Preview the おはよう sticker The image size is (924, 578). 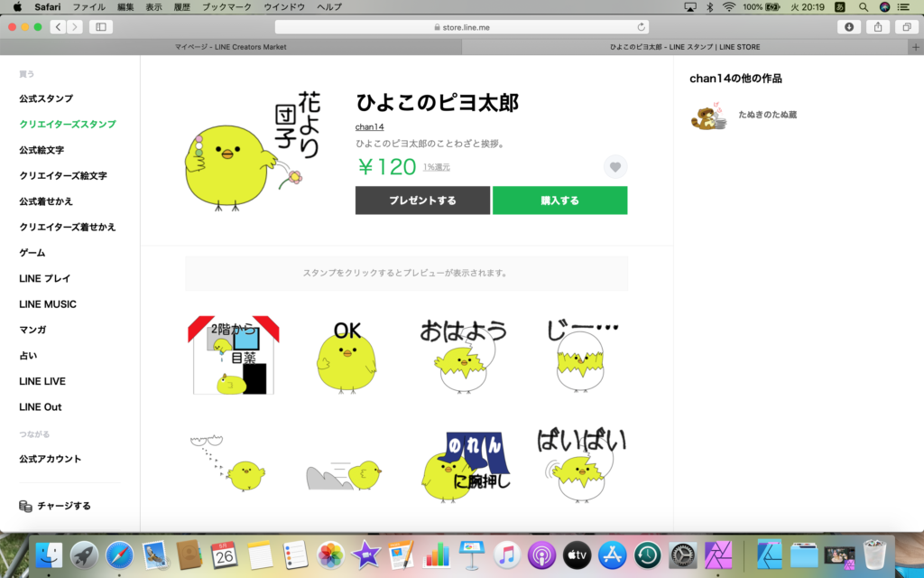(464, 356)
